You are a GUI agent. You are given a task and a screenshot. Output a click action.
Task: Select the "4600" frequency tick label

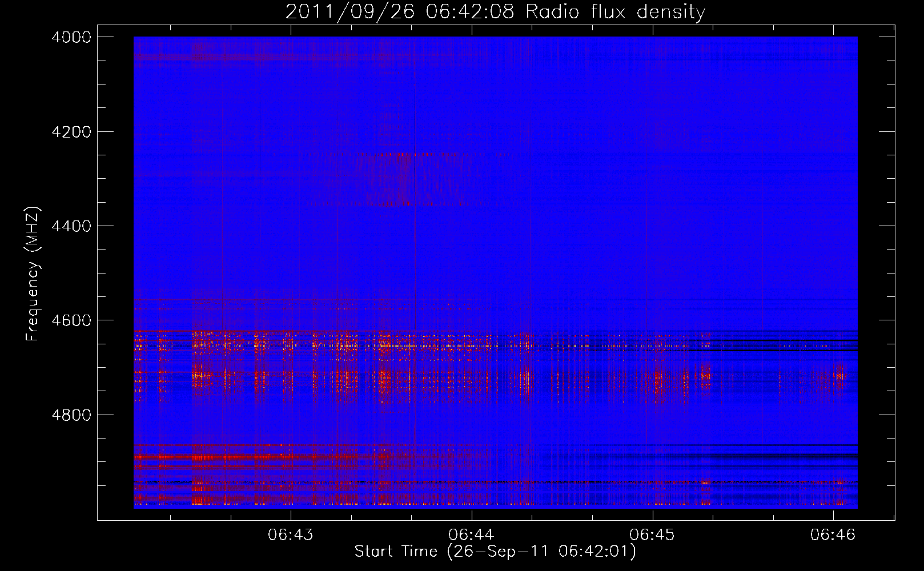pyautogui.click(x=71, y=320)
